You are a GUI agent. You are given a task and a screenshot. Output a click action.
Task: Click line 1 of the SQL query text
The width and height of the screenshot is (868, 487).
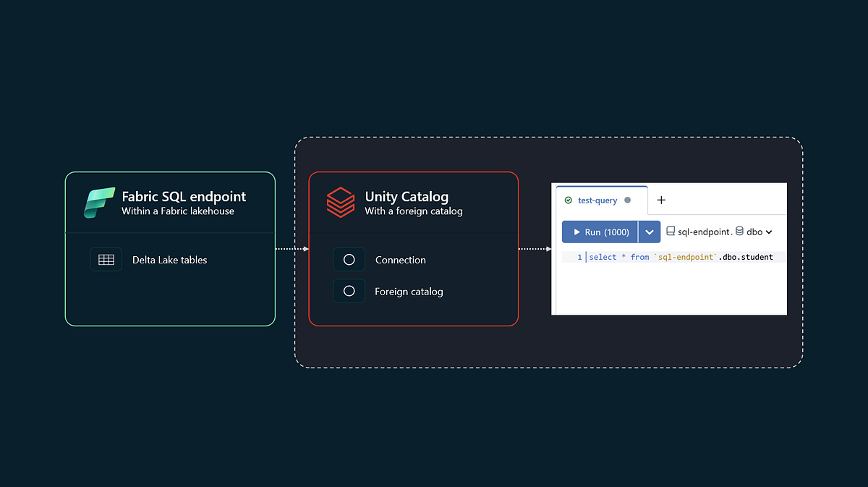click(x=681, y=257)
